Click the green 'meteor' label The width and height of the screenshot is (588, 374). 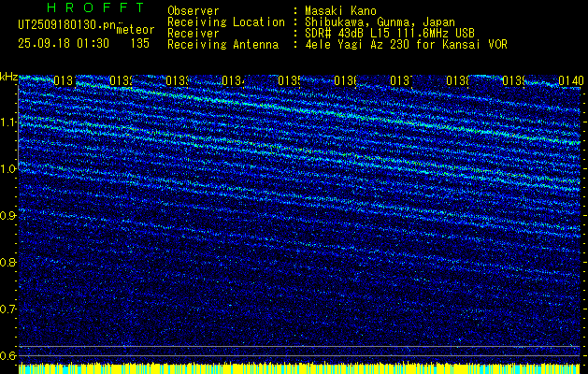click(x=135, y=30)
